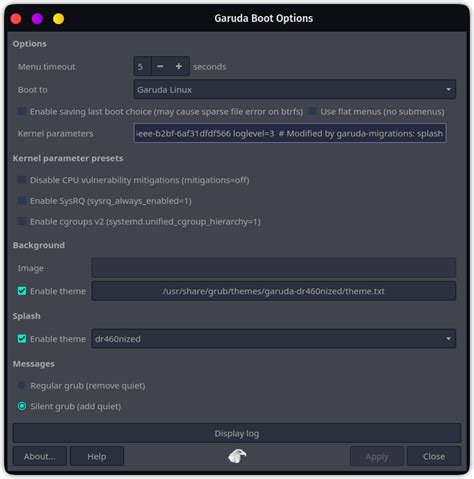Screen dimensions: 474x479
Task: Click the yellow window control circle
Action: [x=59, y=19]
